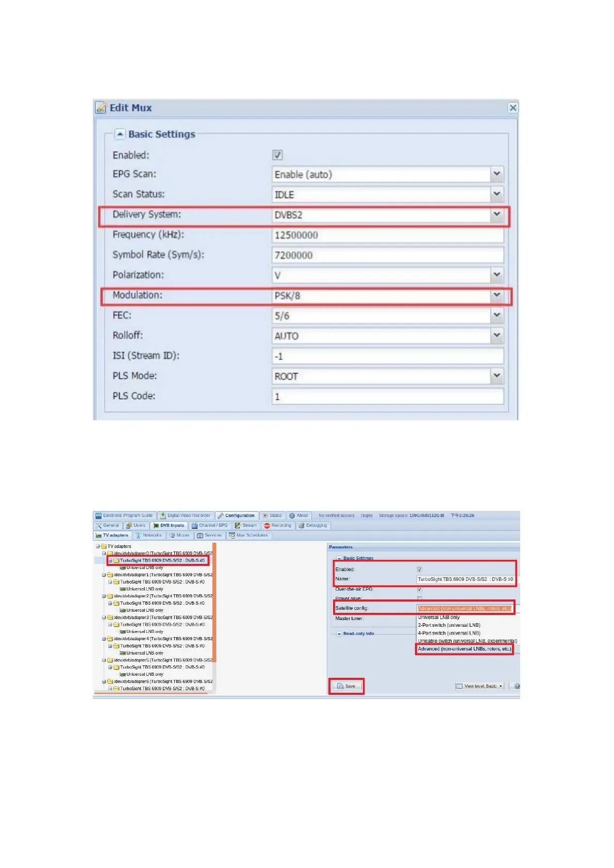Open the Rolloff dropdown
This screenshot has width=614, height=868.
(x=496, y=336)
